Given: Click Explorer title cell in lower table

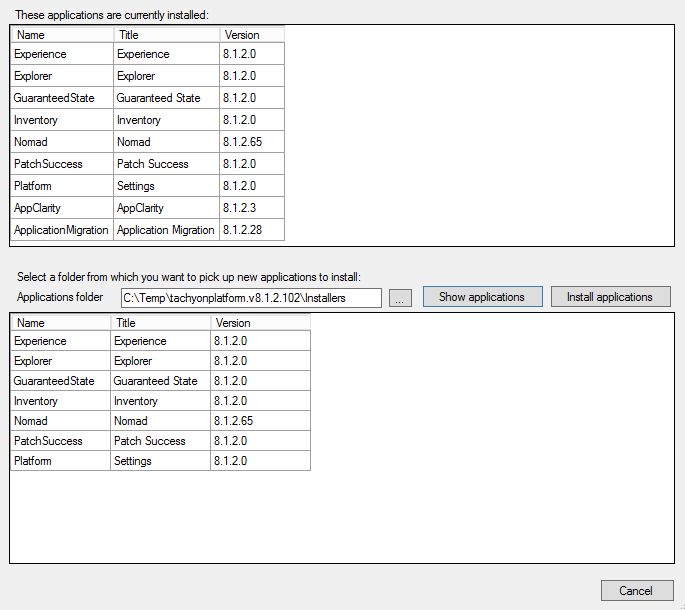Looking at the screenshot, I should point(135,361).
